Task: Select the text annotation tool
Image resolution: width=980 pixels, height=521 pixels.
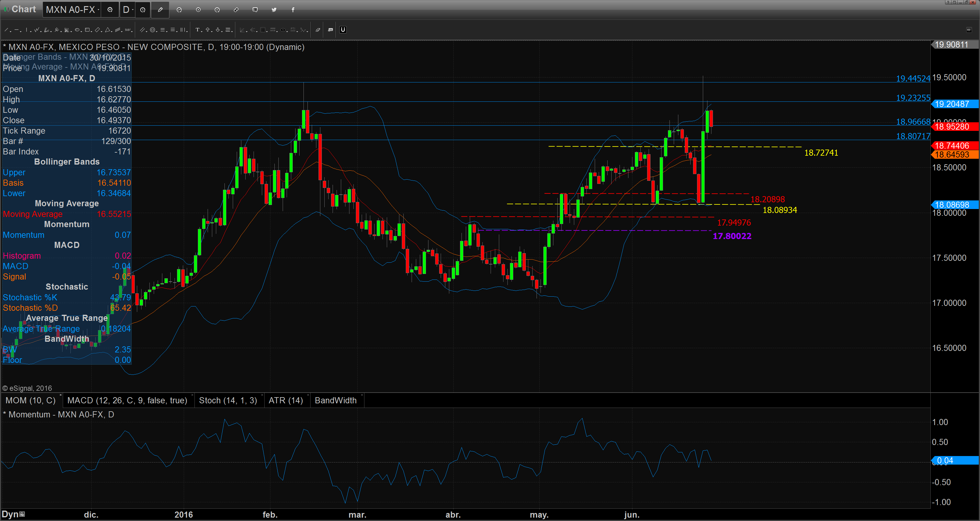Action: point(198,30)
